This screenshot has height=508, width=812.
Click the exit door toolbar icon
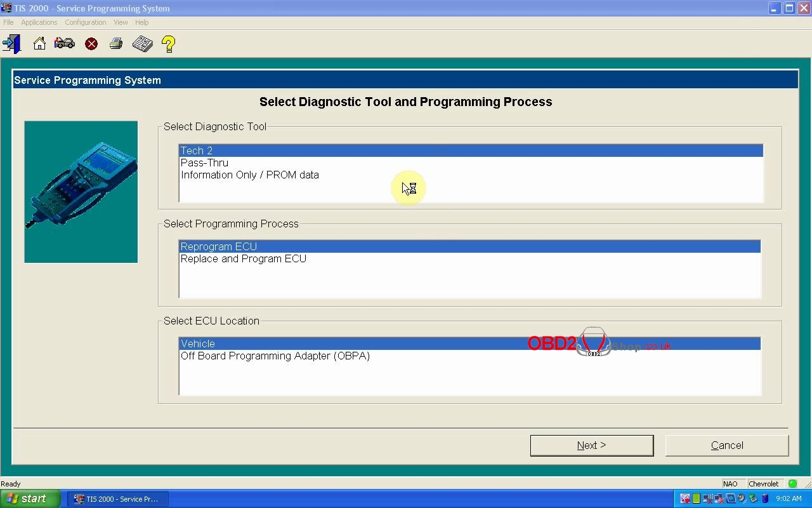click(x=11, y=44)
